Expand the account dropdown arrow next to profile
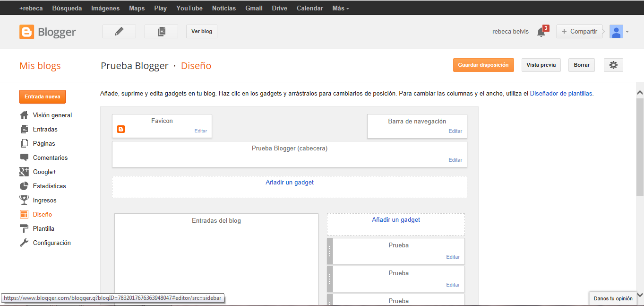Screen dimensions: 644x306 pyautogui.click(x=628, y=32)
